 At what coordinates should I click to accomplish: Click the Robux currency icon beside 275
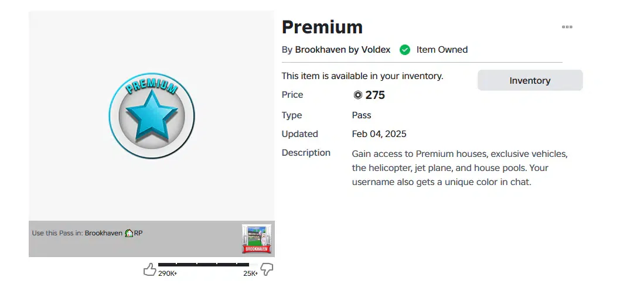357,95
